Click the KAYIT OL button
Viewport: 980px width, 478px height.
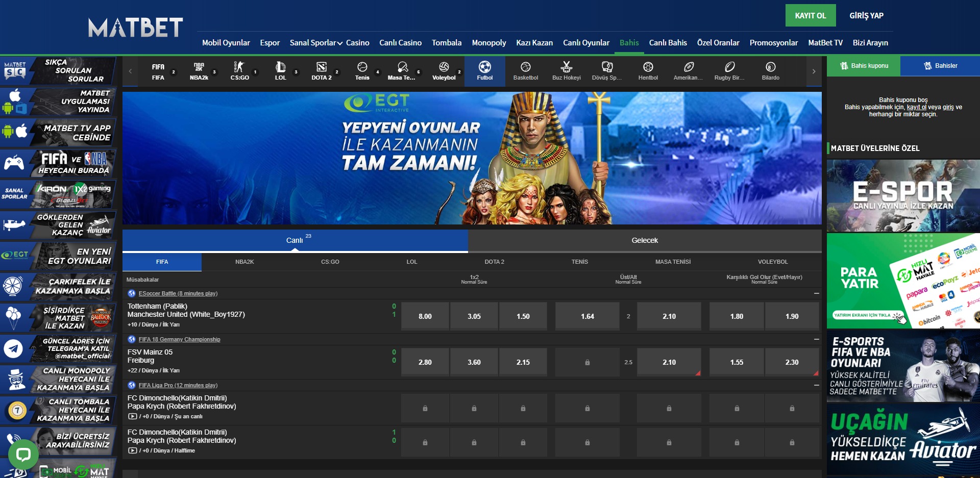point(810,15)
